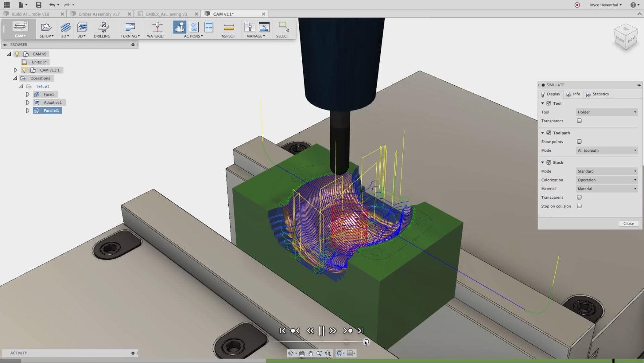Toggle the Tool checkbox in Simulate panel
Screen dimensions: 644x363
coord(549,103)
